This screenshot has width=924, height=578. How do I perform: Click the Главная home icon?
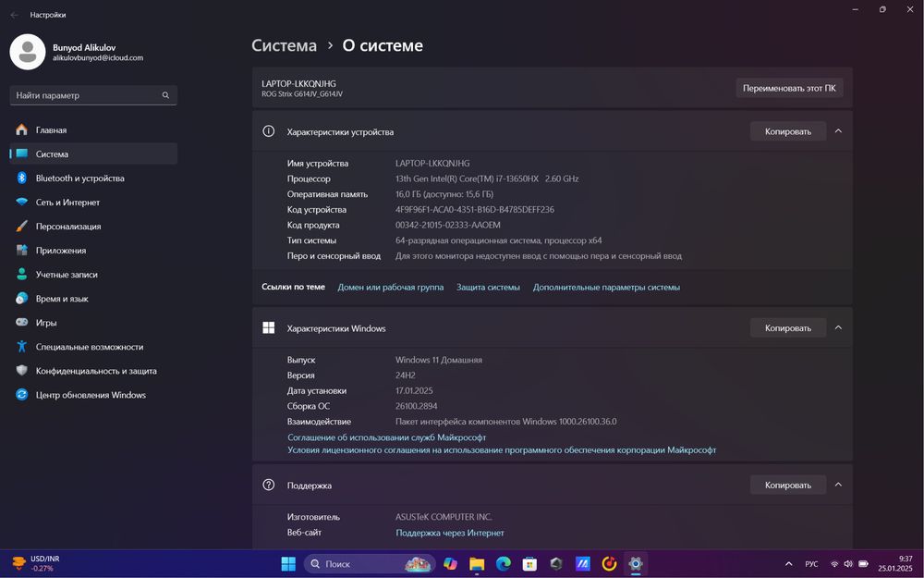22,129
